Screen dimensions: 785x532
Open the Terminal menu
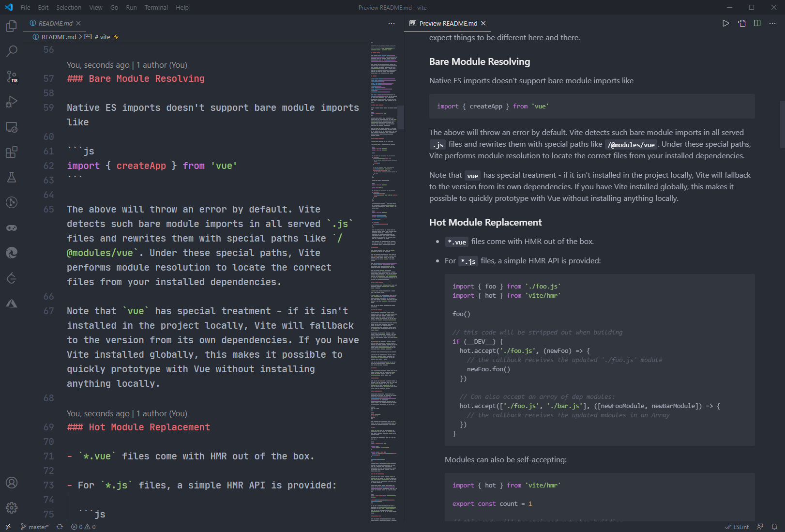(x=156, y=7)
